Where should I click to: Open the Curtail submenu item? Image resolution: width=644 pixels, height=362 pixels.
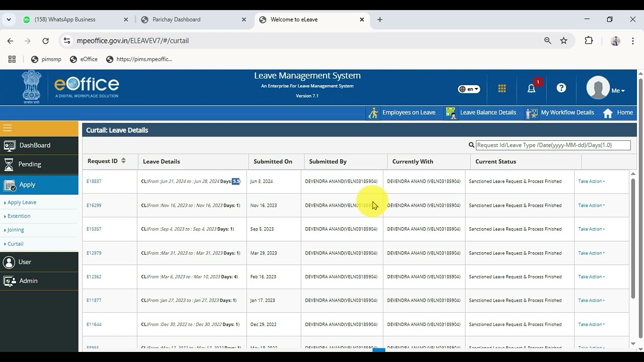click(15, 244)
